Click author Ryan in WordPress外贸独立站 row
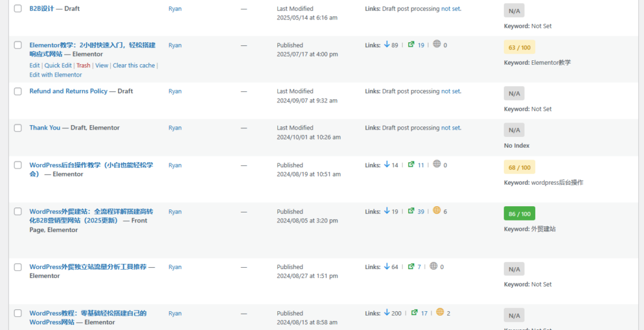 click(x=175, y=267)
